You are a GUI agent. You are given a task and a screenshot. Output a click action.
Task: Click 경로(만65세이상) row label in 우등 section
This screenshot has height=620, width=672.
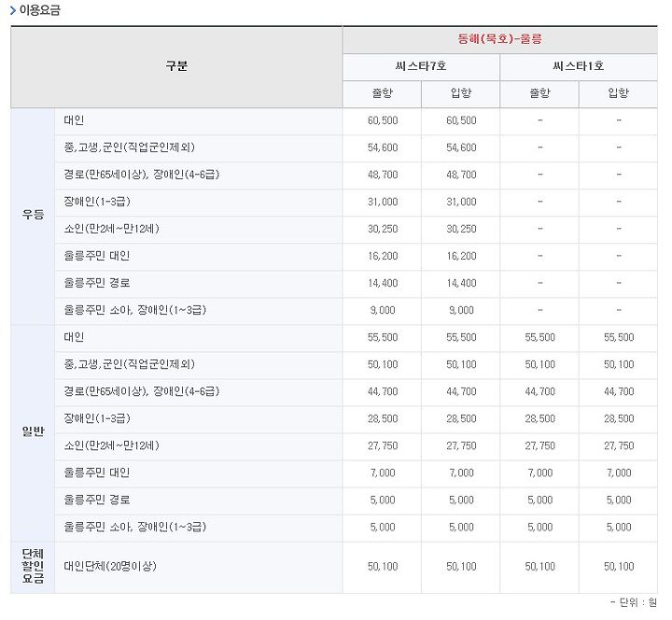[x=142, y=175]
